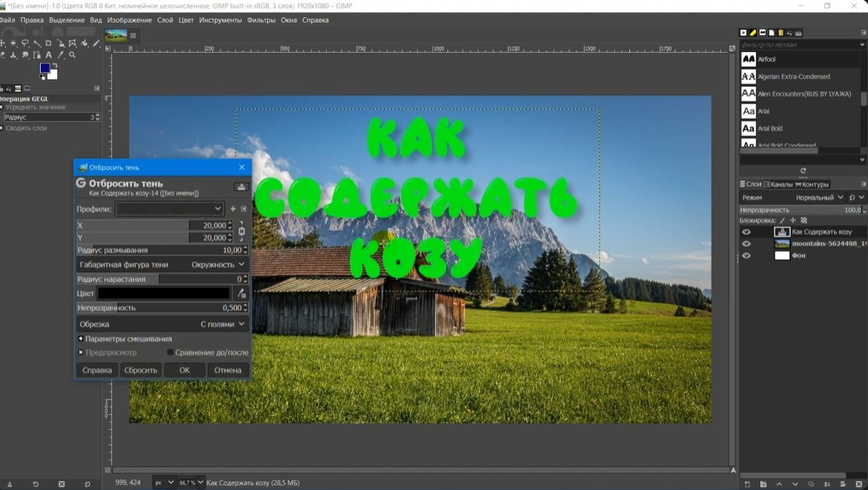Toggle Предпросмотр preview checkbox
Viewport: 868px width, 490px height.
pos(81,352)
